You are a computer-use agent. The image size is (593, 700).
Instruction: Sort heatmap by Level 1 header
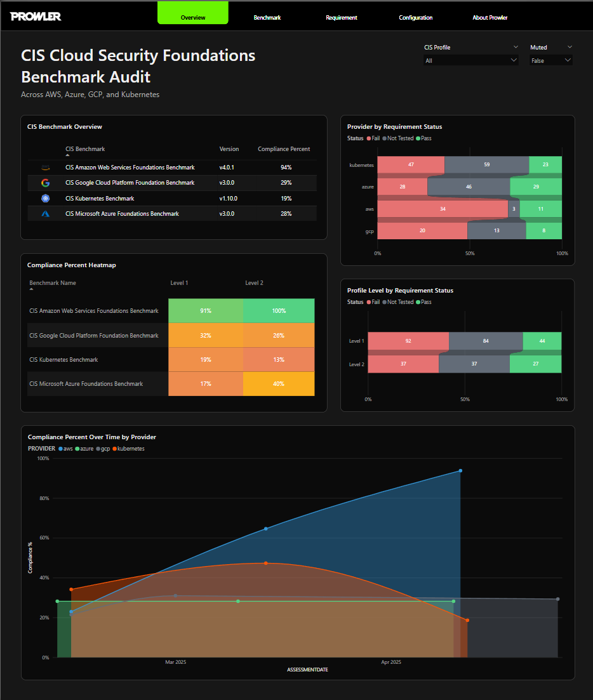pyautogui.click(x=179, y=283)
